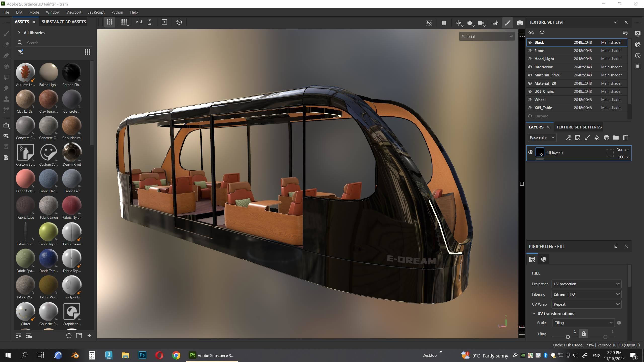Switch to rendering mode camera icon
The image size is (644, 362).
[x=520, y=23]
